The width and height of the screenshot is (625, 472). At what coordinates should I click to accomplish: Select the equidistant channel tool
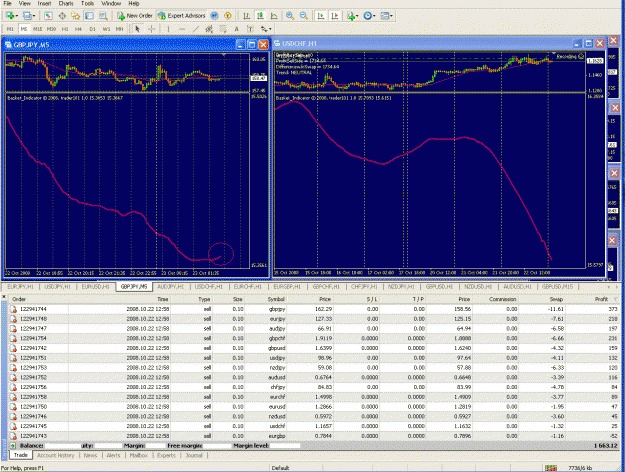coord(209,29)
